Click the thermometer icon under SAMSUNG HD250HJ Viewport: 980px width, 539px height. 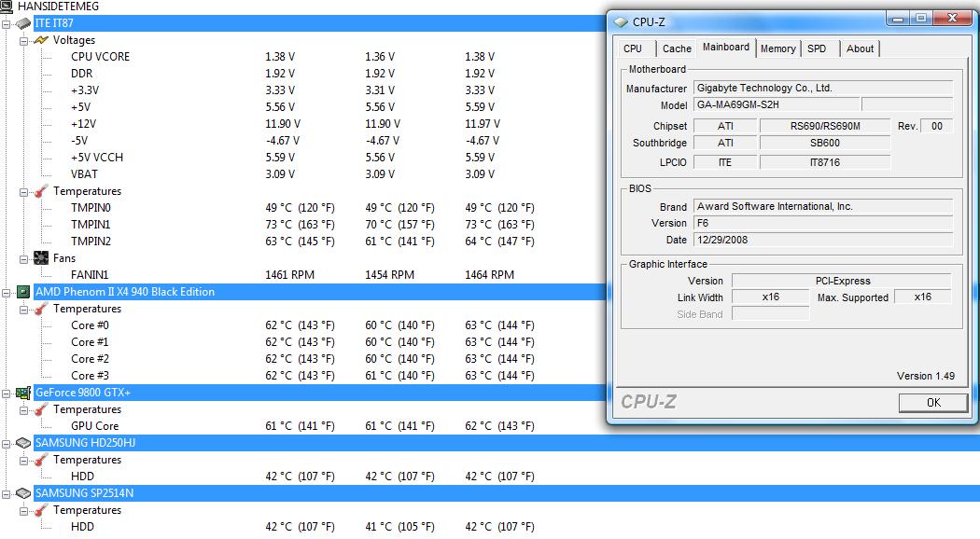[x=41, y=460]
